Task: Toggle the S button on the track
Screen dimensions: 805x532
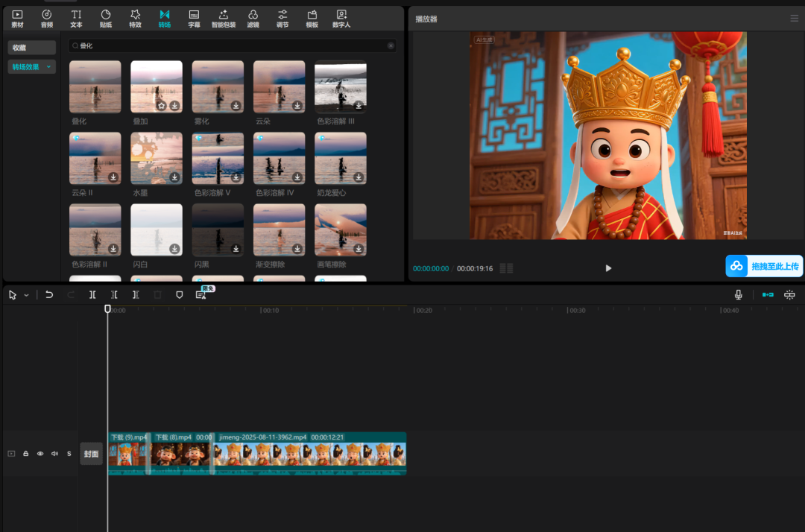Action: point(69,454)
